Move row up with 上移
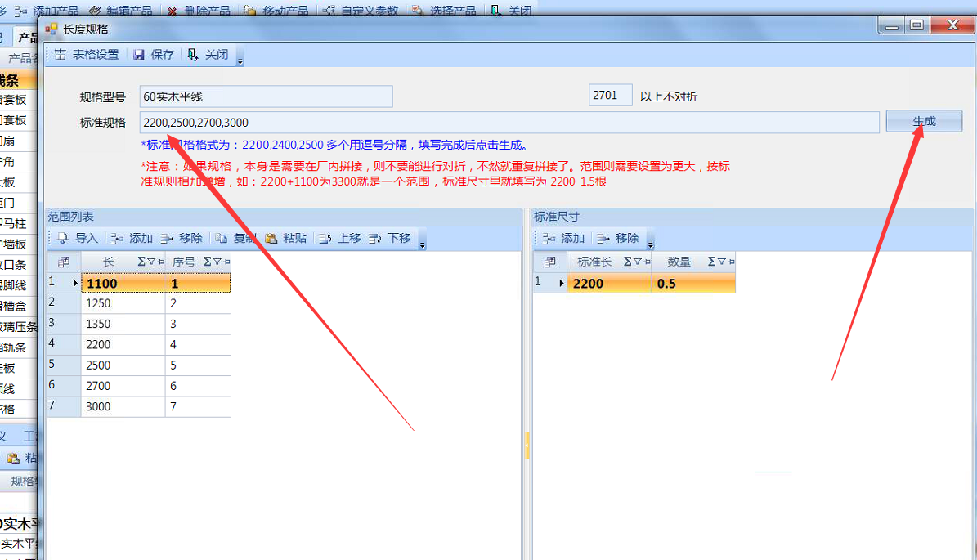The height and width of the screenshot is (560, 977). coord(339,238)
